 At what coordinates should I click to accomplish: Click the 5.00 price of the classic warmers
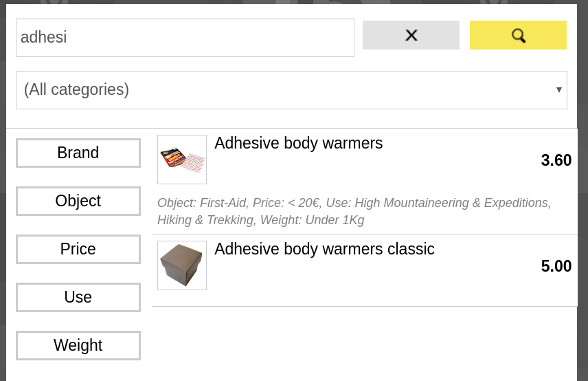556,266
